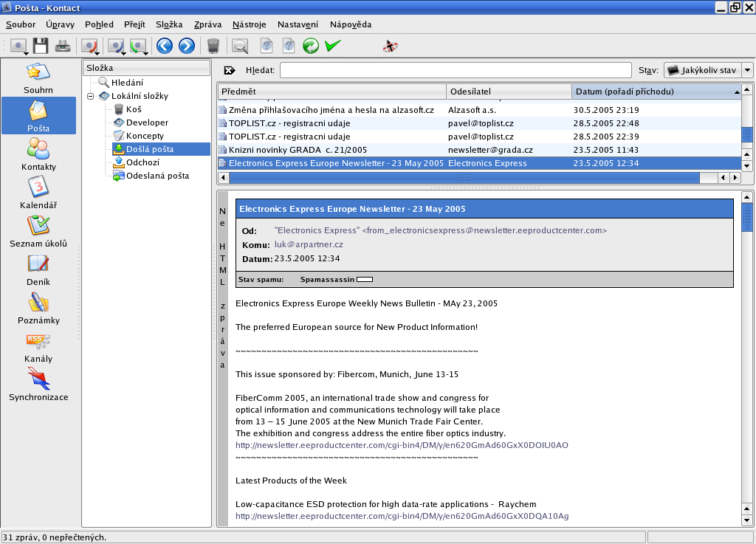This screenshot has width=756, height=544.
Task: Click the green checkmark toolbar icon
Action: [x=333, y=46]
